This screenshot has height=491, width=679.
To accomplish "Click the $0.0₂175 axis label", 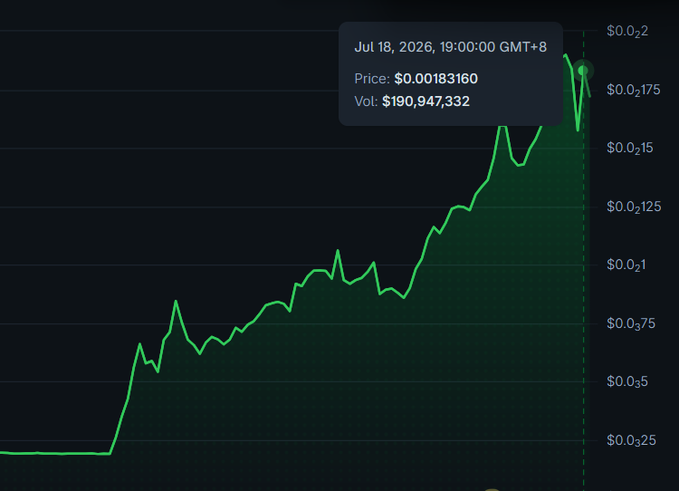I will [633, 90].
